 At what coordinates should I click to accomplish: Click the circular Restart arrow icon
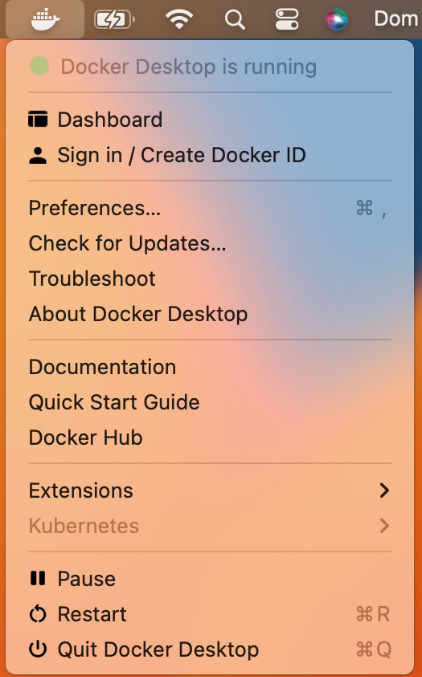(x=38, y=614)
